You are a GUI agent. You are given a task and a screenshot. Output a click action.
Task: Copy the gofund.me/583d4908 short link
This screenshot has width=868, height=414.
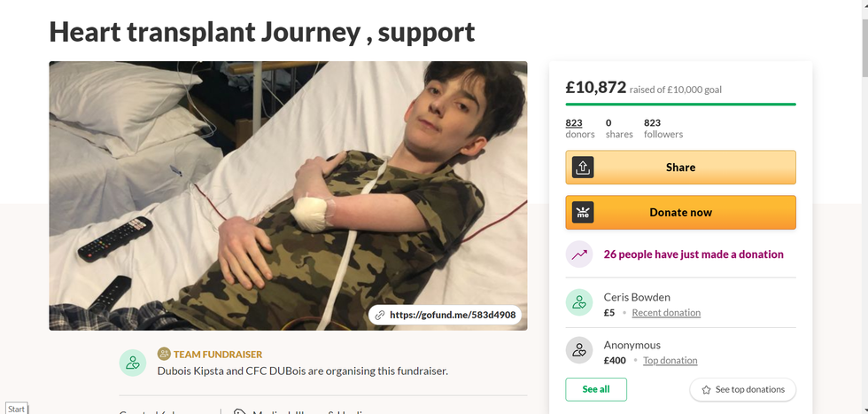(452, 315)
